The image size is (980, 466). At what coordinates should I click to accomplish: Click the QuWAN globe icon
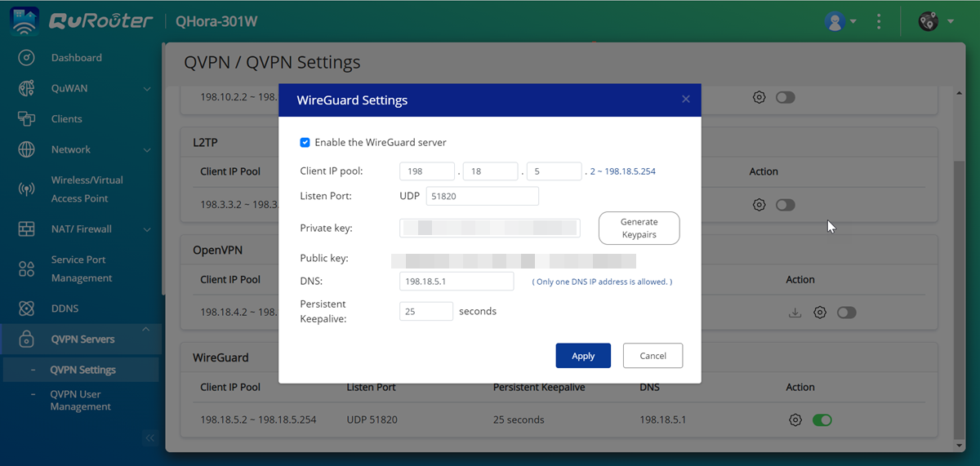[x=27, y=88]
